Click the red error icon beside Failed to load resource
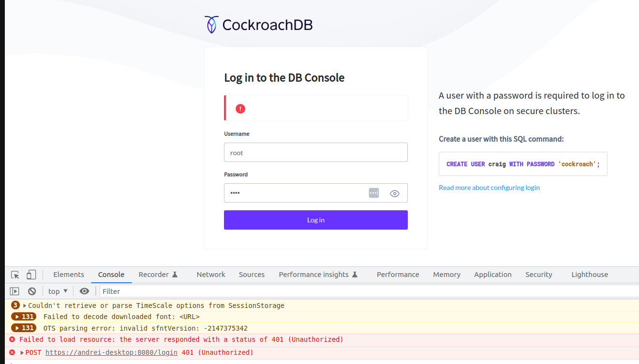 pyautogui.click(x=12, y=339)
